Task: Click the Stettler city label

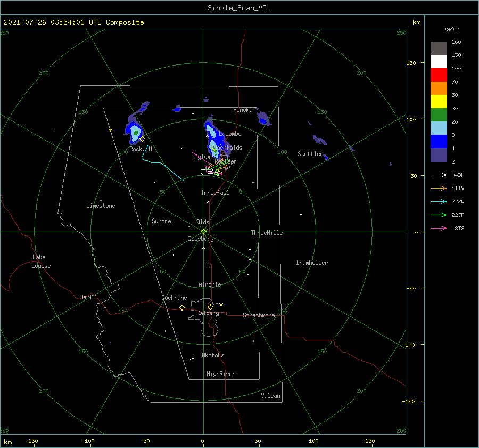Action: [x=310, y=154]
